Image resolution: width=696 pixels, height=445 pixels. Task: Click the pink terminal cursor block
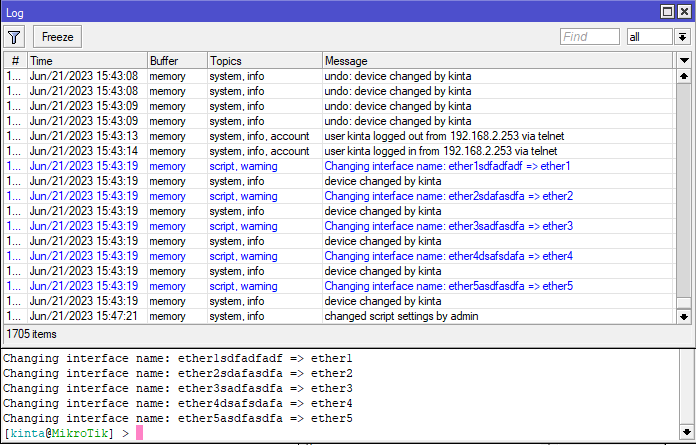(x=139, y=433)
